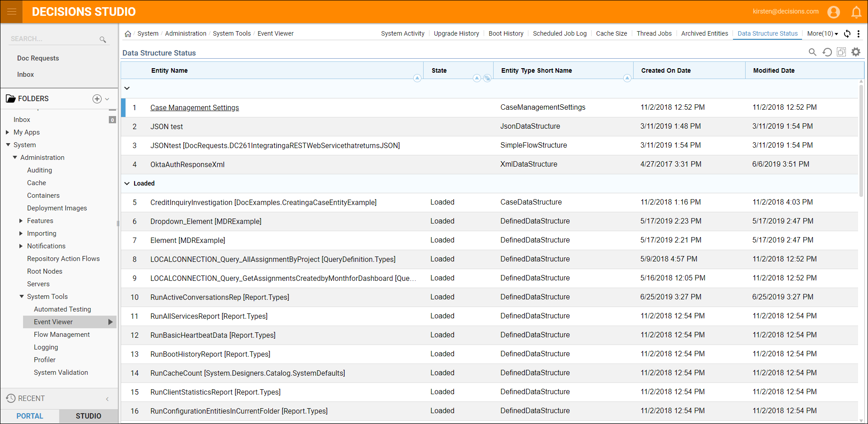Expand the Importing folder

point(21,233)
